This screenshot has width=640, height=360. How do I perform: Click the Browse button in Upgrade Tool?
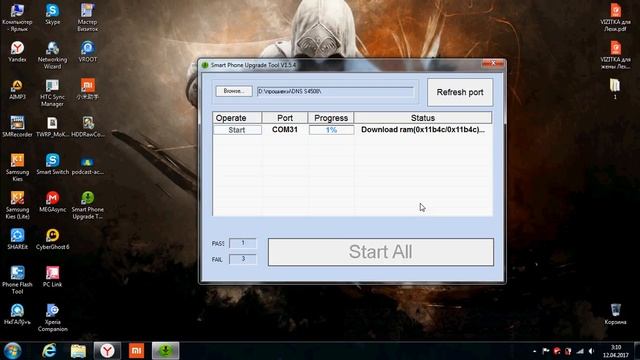(x=234, y=91)
